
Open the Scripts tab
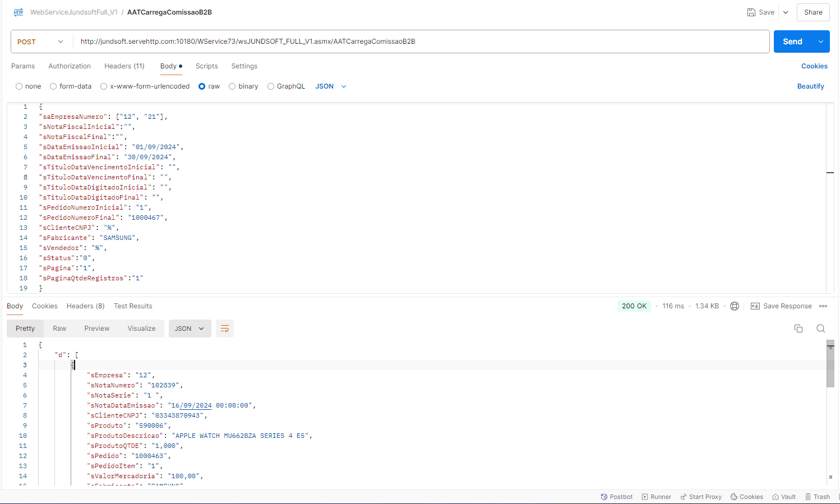(206, 66)
